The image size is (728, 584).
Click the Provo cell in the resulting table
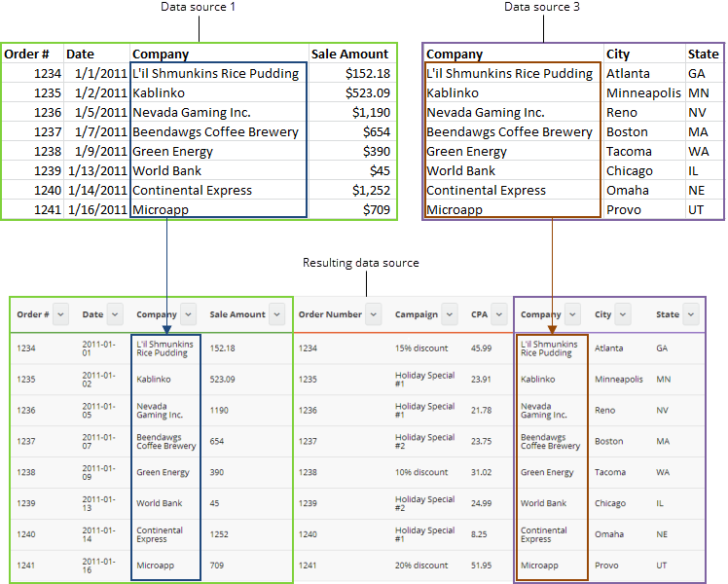[x=607, y=565]
